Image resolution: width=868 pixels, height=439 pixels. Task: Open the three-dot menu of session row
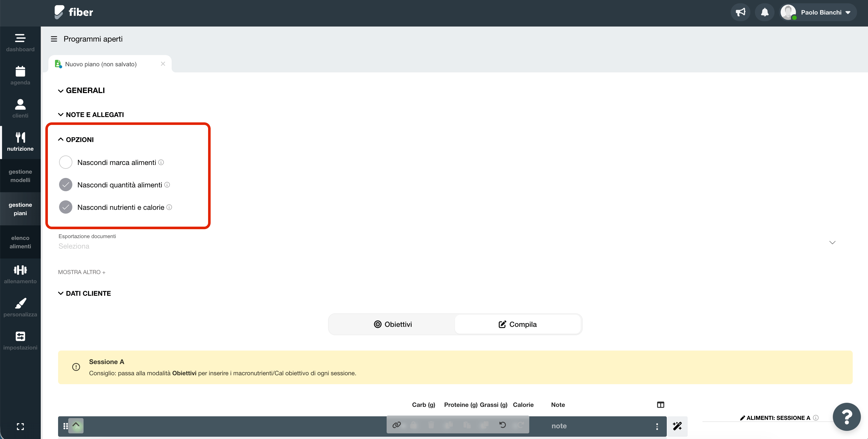[657, 426]
